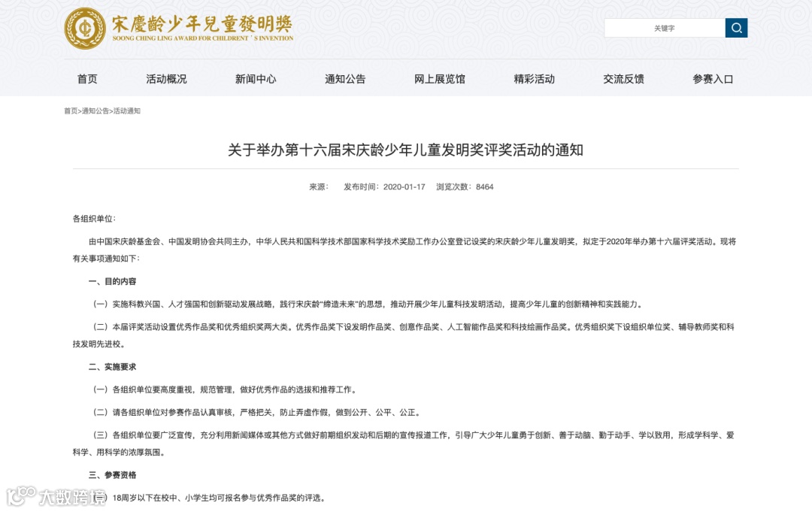The height and width of the screenshot is (512, 812).
Task: Click the paragraph starting (一) 实施科教兴国
Action: tap(368, 304)
